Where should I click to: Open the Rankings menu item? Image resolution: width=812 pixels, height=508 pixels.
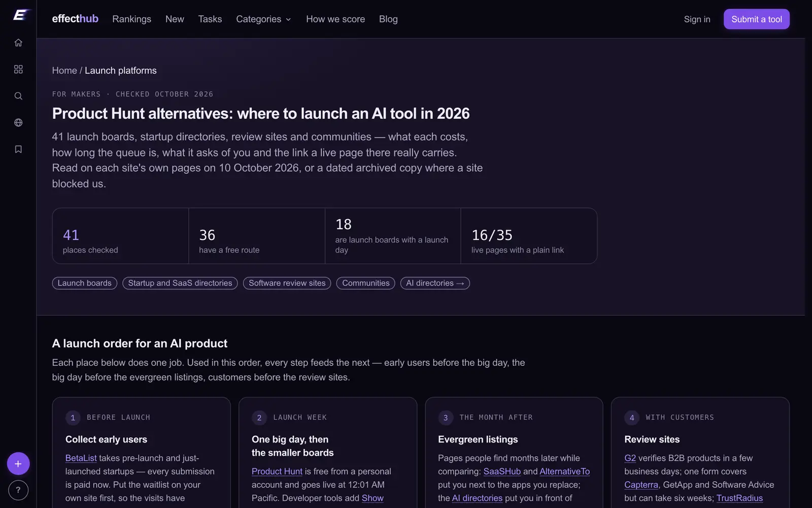pyautogui.click(x=131, y=19)
